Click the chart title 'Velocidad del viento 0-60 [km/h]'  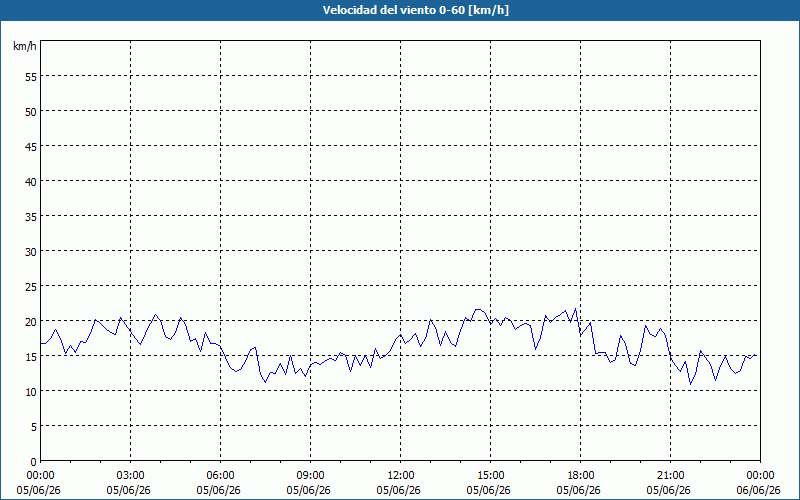[415, 10]
